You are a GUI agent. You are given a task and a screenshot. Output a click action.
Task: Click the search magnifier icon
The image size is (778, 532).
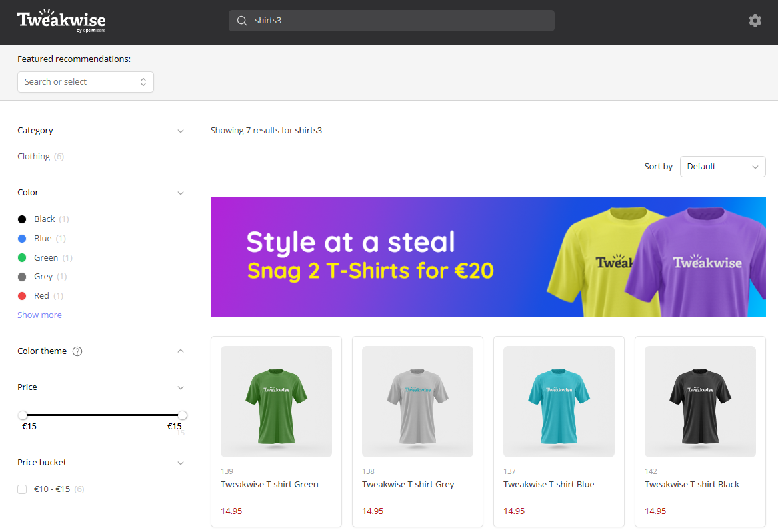tap(241, 21)
